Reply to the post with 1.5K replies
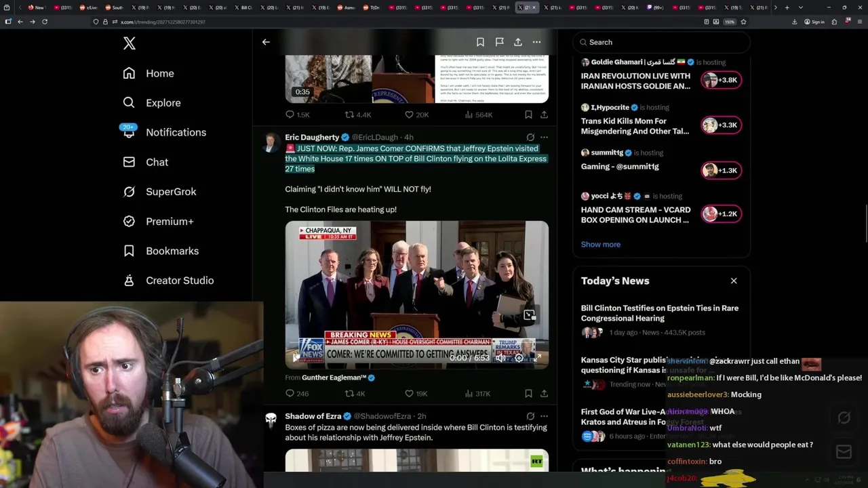The height and width of the screenshot is (488, 868). (297, 115)
